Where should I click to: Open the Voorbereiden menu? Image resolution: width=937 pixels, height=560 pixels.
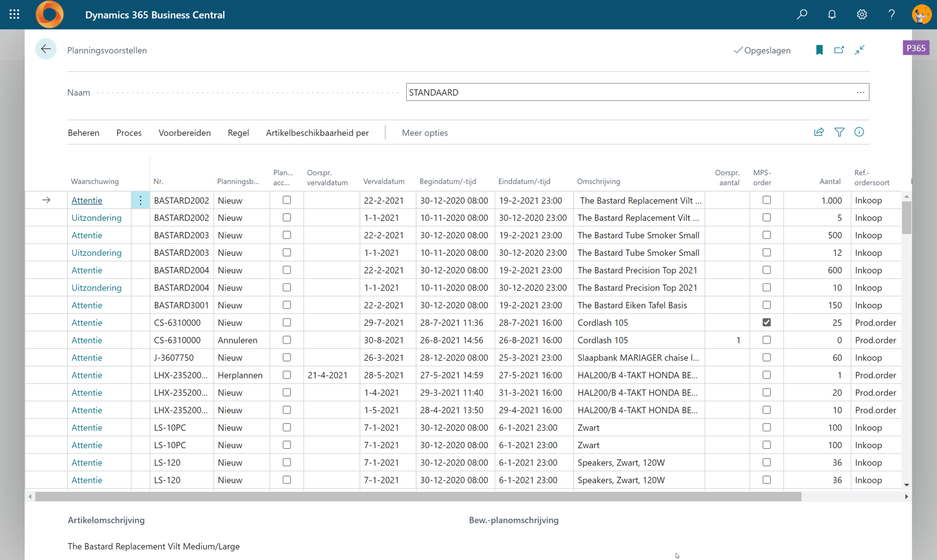[185, 133]
